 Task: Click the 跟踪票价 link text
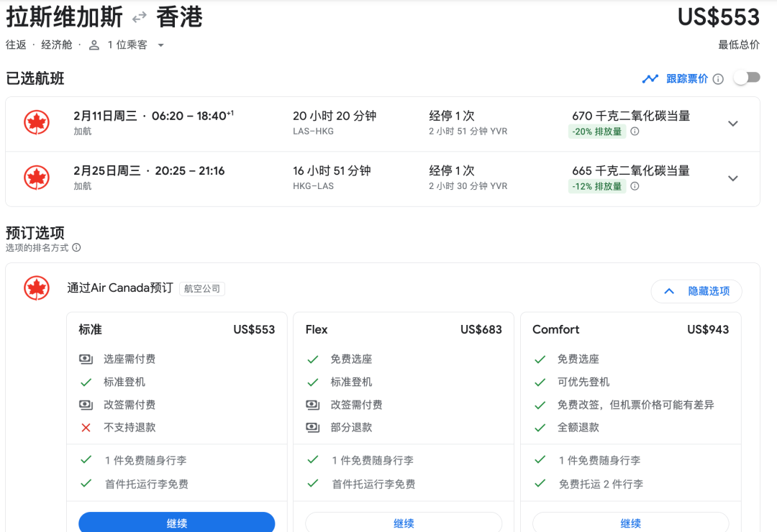click(x=686, y=78)
